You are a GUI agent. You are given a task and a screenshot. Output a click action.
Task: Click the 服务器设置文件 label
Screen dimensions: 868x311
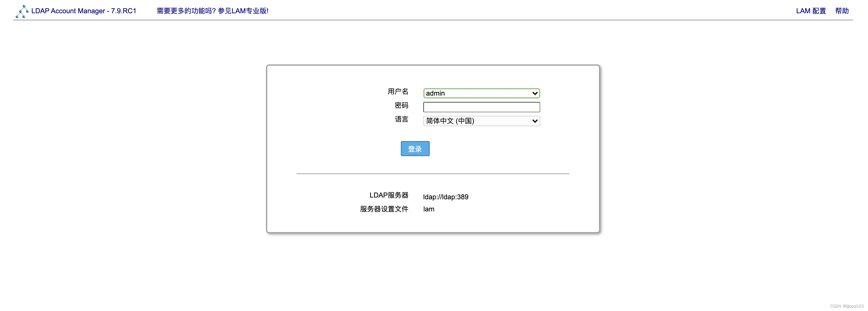pyautogui.click(x=384, y=209)
